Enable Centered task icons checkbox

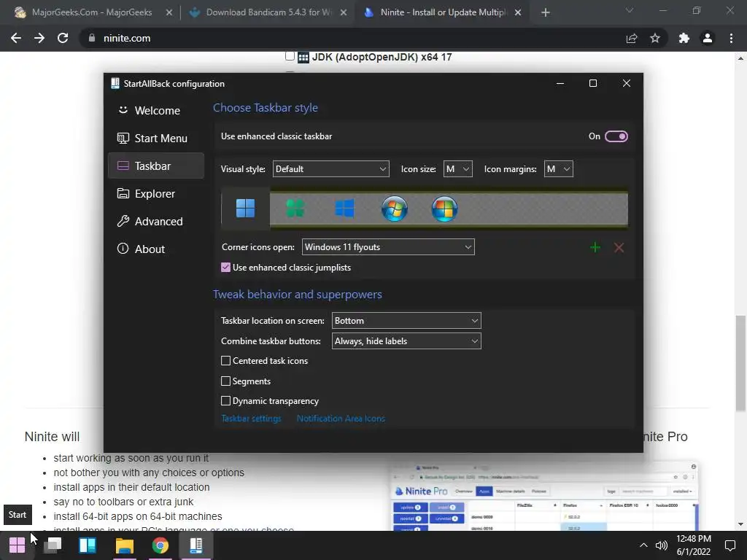(226, 361)
